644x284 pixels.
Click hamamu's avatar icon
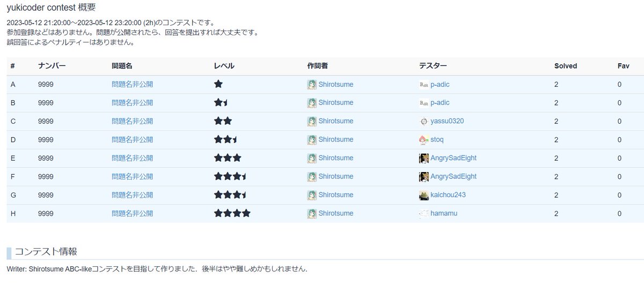point(423,213)
